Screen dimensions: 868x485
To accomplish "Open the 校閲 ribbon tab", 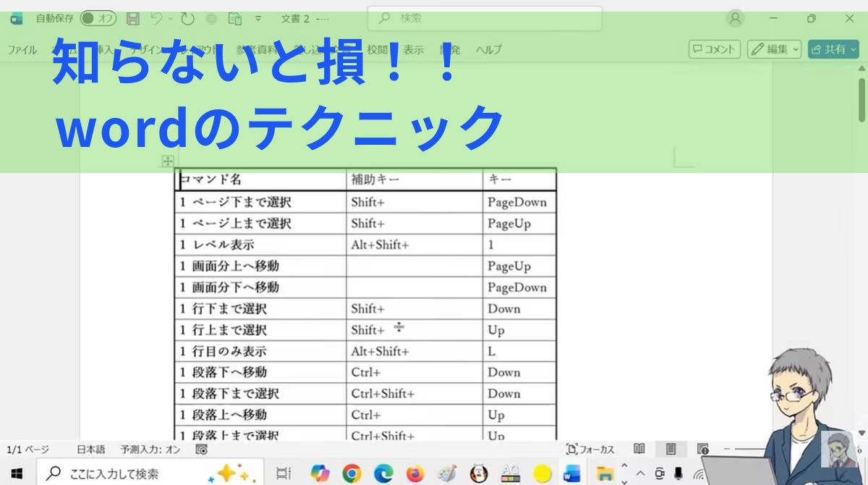I will pyautogui.click(x=377, y=50).
